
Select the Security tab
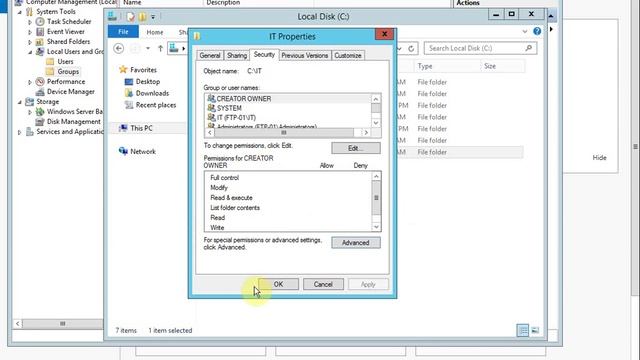click(x=264, y=55)
